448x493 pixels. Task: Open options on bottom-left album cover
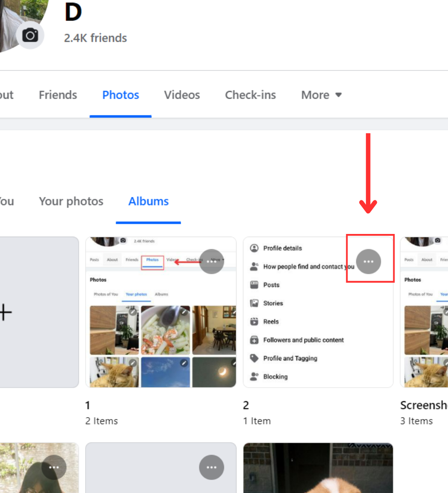pos(54,467)
